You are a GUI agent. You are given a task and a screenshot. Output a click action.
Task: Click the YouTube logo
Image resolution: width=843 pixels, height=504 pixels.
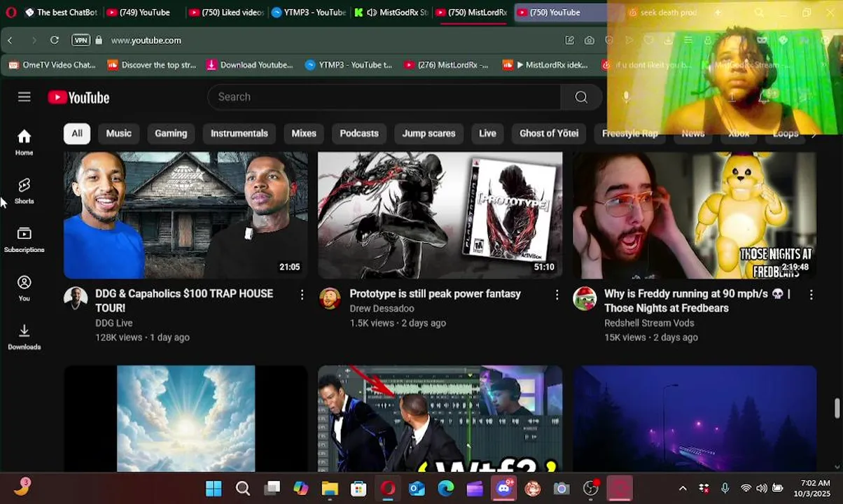pos(78,97)
